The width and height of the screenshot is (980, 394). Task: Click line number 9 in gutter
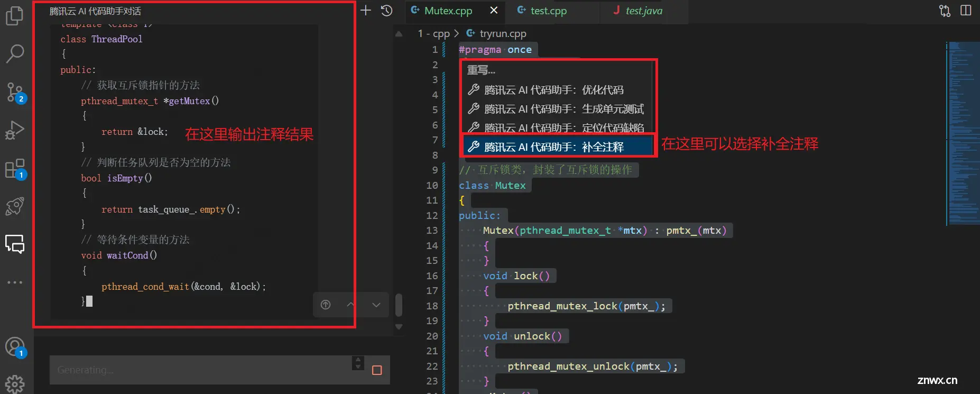pyautogui.click(x=435, y=170)
